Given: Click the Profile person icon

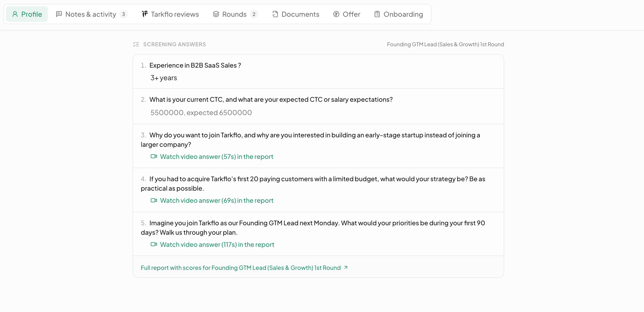Looking at the screenshot, I should click(x=15, y=14).
